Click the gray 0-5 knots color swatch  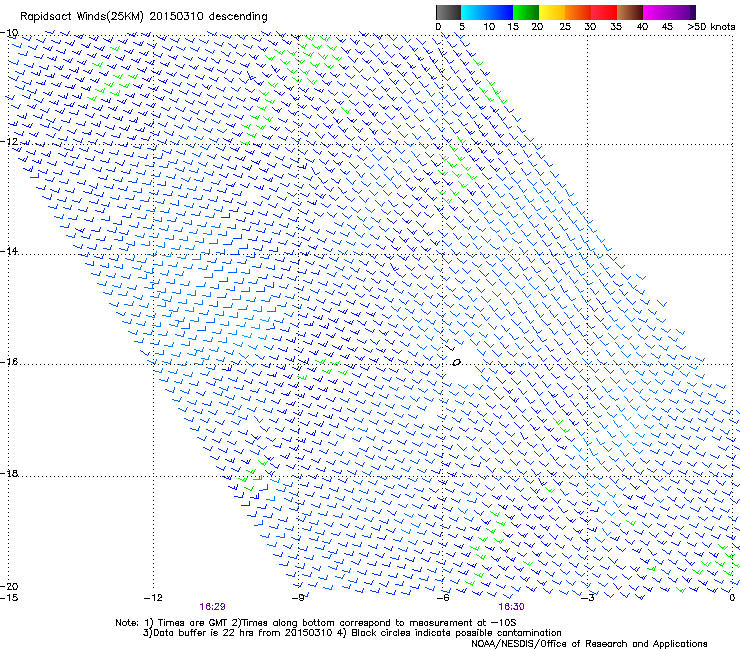(448, 12)
